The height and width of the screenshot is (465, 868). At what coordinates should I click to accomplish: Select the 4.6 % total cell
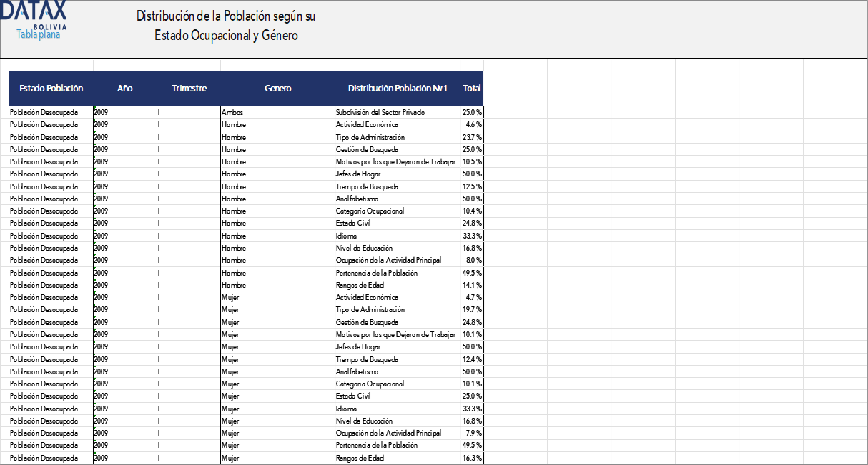coord(472,125)
